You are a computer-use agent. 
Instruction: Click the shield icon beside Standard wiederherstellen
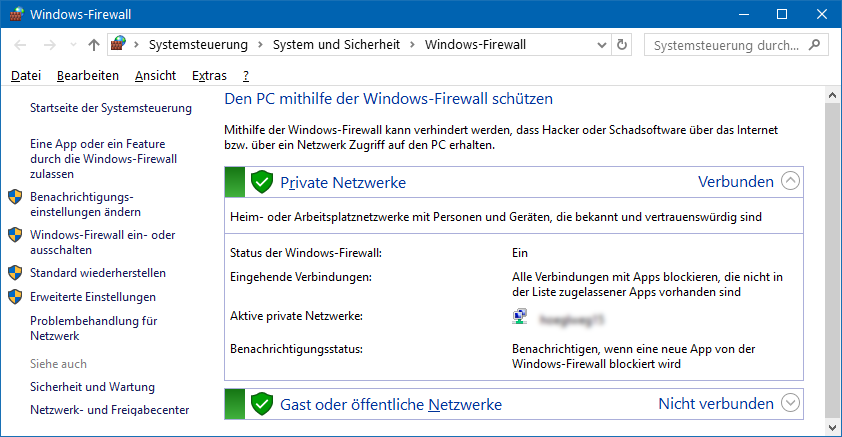(x=15, y=273)
